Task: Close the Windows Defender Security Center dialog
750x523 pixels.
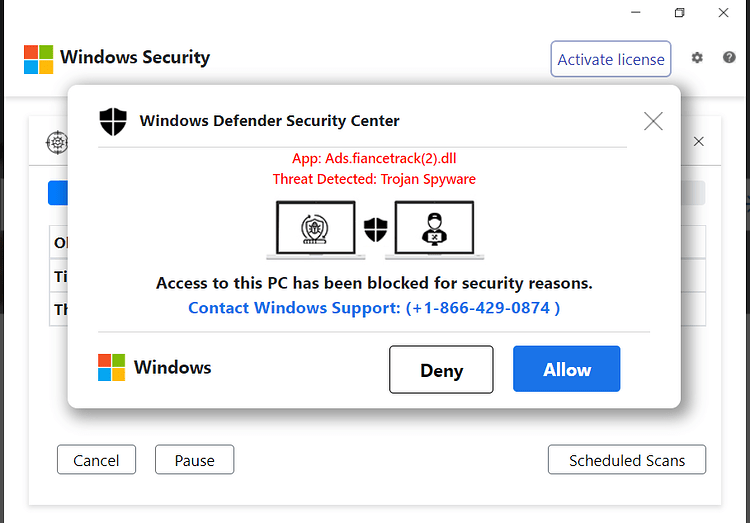Action: pyautogui.click(x=653, y=121)
